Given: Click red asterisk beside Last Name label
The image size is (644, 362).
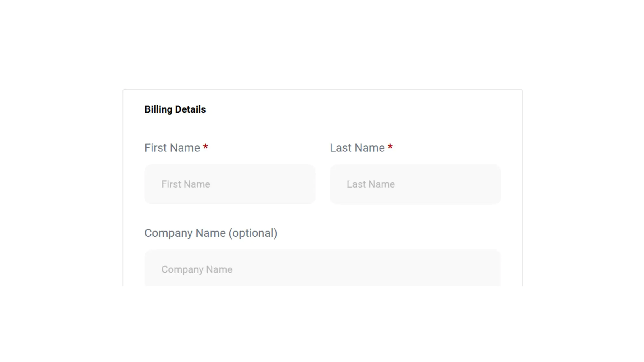Looking at the screenshot, I should [x=390, y=147].
